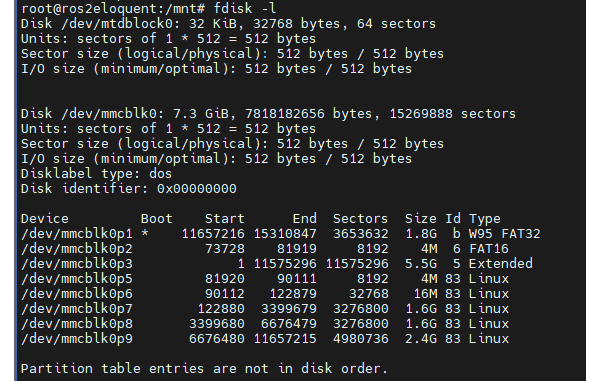Click the /dev/mmcblk0p9 device entry

tap(77, 339)
